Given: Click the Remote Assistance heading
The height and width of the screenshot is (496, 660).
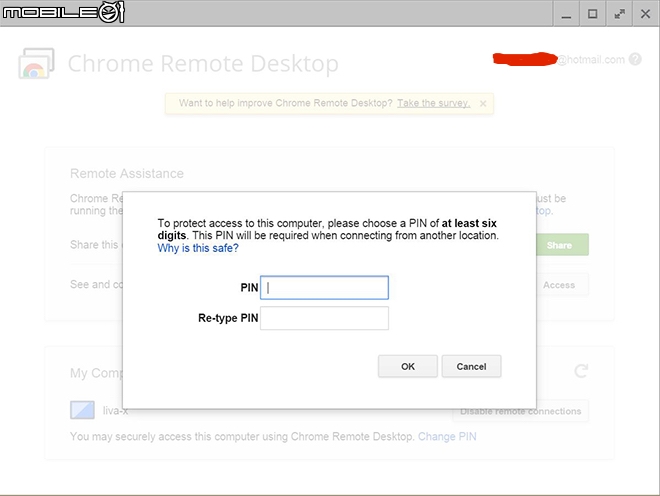Looking at the screenshot, I should pyautogui.click(x=127, y=173).
